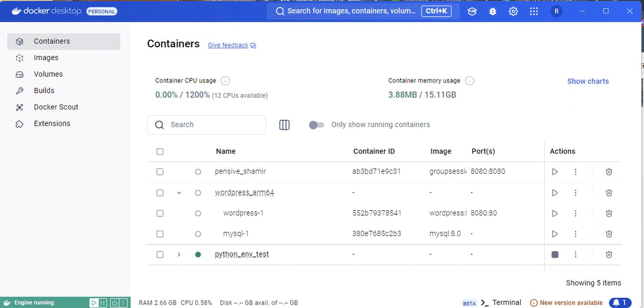Delete the wordpress_arm64 stack
The image size is (644, 308).
click(609, 193)
